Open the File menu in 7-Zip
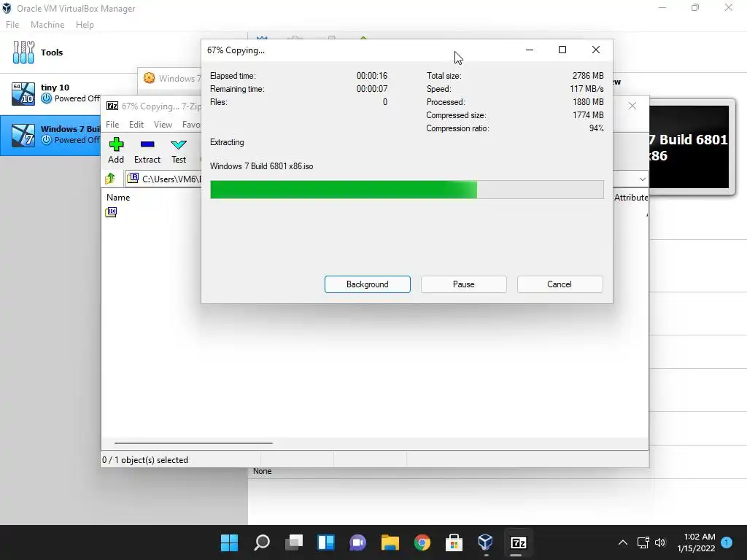Image resolution: width=747 pixels, height=560 pixels. pos(112,124)
